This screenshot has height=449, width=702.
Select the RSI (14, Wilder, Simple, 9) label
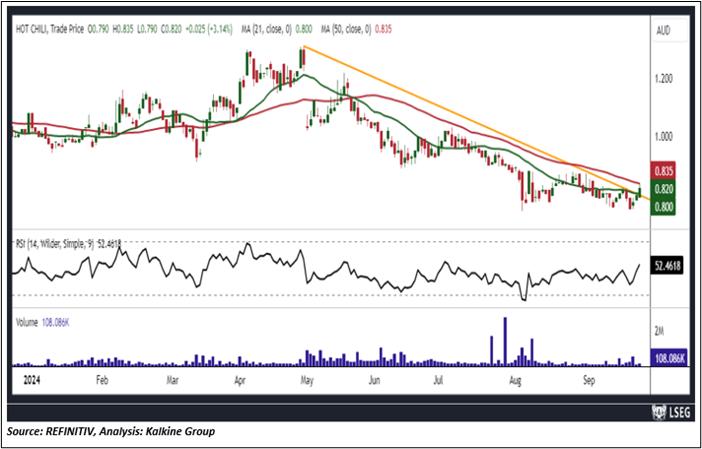pos(55,244)
